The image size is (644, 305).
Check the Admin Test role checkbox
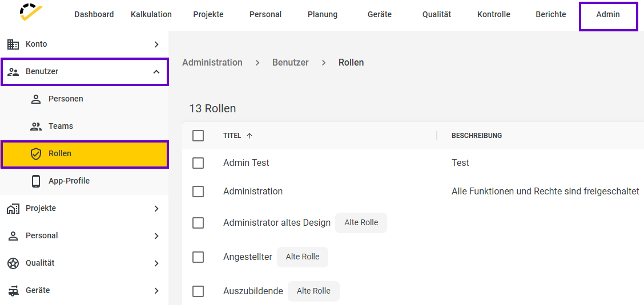point(198,162)
